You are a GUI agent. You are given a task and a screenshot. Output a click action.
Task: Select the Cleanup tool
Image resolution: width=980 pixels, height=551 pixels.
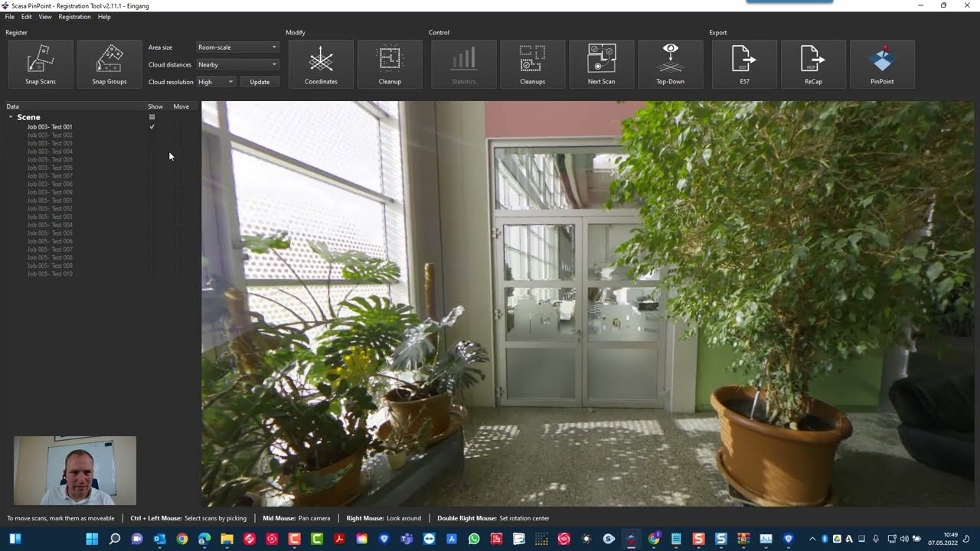pyautogui.click(x=390, y=64)
